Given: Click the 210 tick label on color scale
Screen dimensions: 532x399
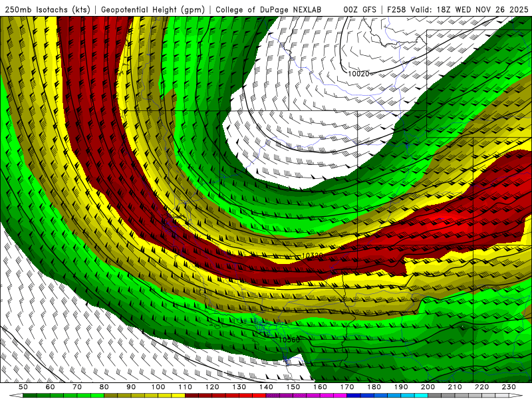Looking at the screenshot, I should [x=455, y=387].
